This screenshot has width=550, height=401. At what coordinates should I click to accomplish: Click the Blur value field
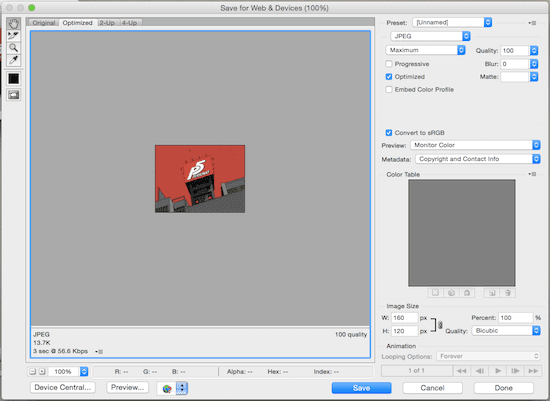point(515,64)
